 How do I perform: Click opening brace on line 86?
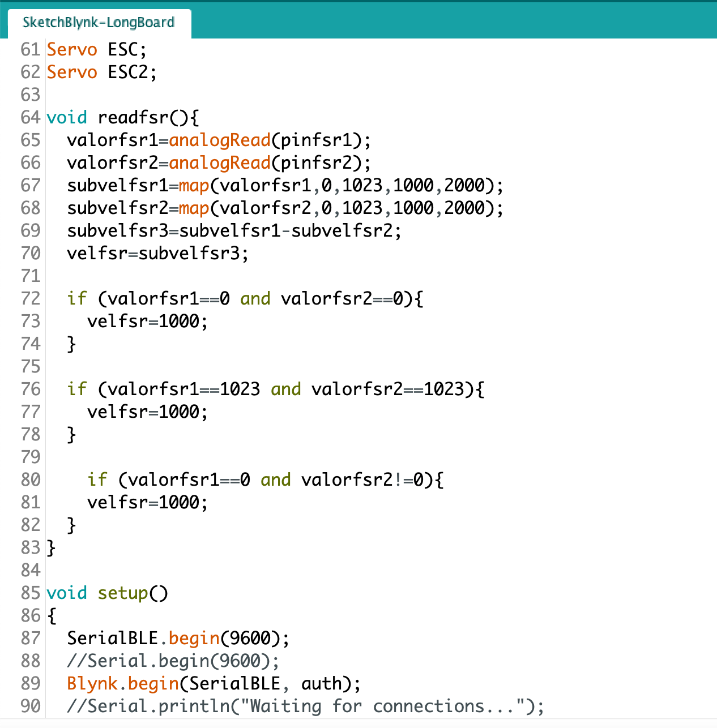click(52, 616)
